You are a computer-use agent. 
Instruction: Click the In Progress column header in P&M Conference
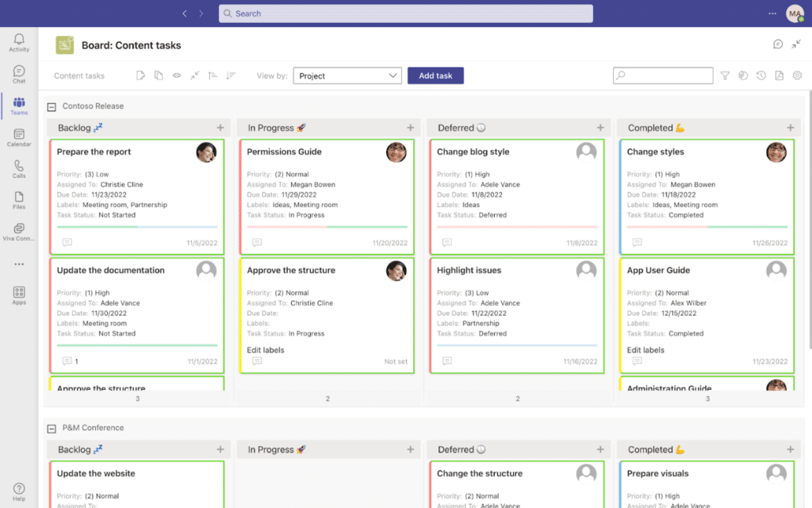tap(328, 449)
